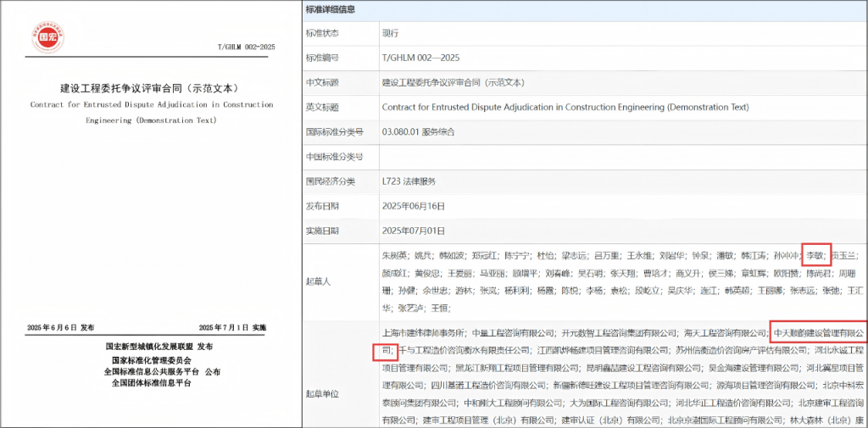Click '国宏新型城镇化发展联盟 发布' on the cover
The width and height of the screenshot is (868, 428).
tap(159, 347)
